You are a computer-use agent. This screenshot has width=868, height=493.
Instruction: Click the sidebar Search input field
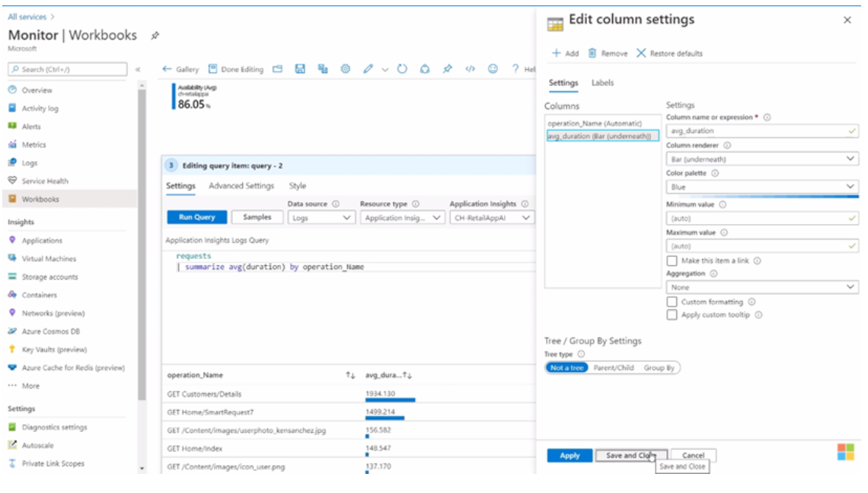[x=68, y=69]
